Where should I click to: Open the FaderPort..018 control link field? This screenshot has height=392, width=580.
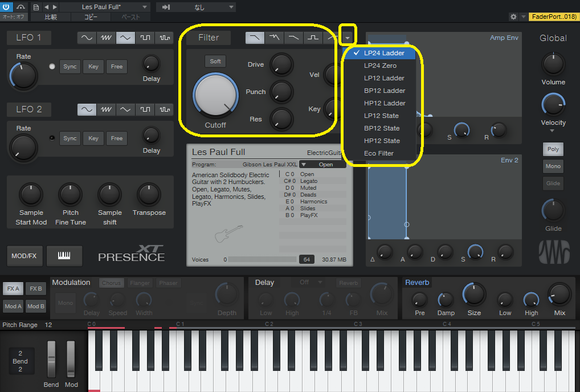[553, 17]
